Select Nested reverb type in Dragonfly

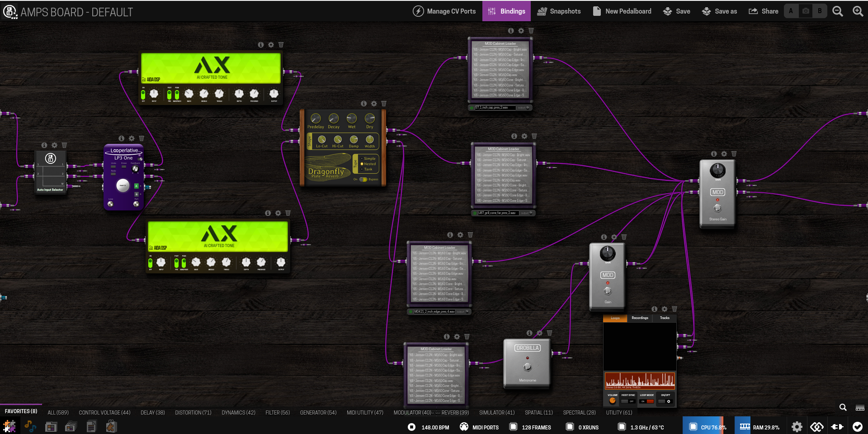pyautogui.click(x=368, y=164)
